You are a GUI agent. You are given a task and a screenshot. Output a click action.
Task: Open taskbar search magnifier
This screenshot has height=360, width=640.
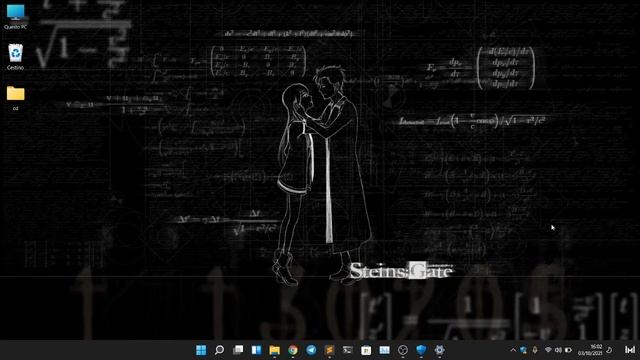pos(219,350)
